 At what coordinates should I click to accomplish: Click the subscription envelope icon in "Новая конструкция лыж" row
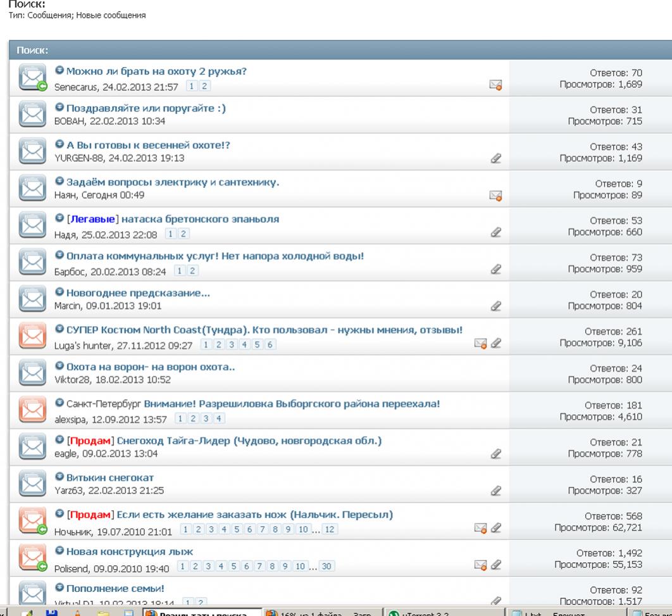[481, 564]
